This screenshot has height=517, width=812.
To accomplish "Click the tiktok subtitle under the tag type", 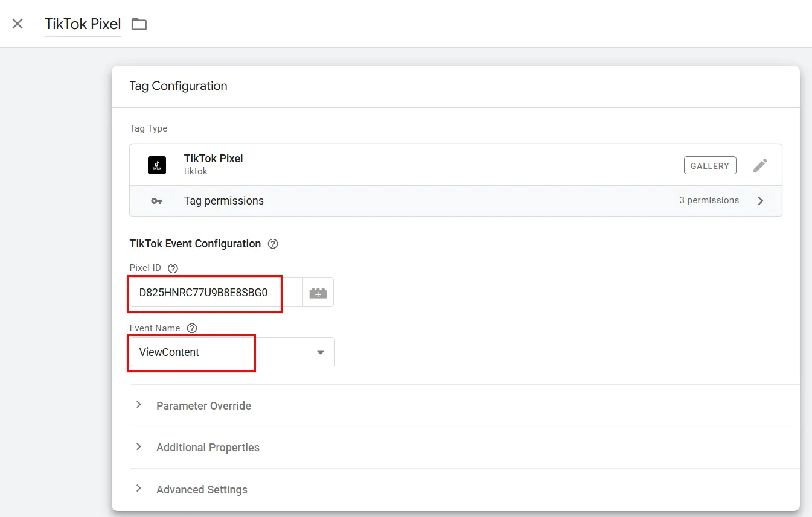I will click(196, 171).
